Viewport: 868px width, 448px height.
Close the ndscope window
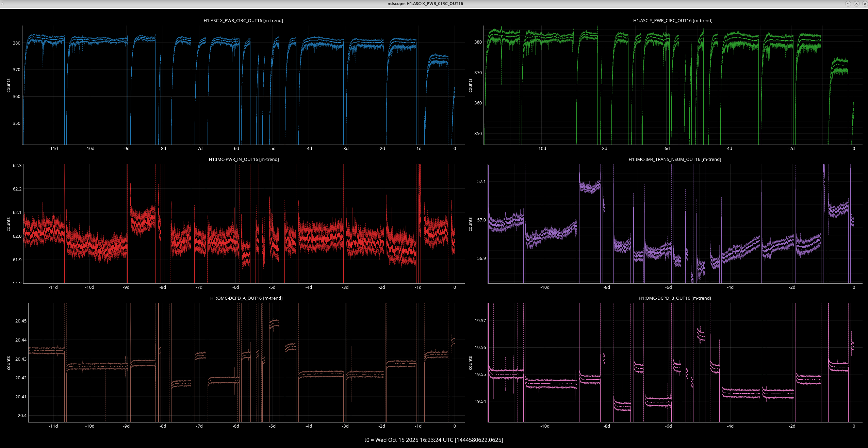click(865, 4)
